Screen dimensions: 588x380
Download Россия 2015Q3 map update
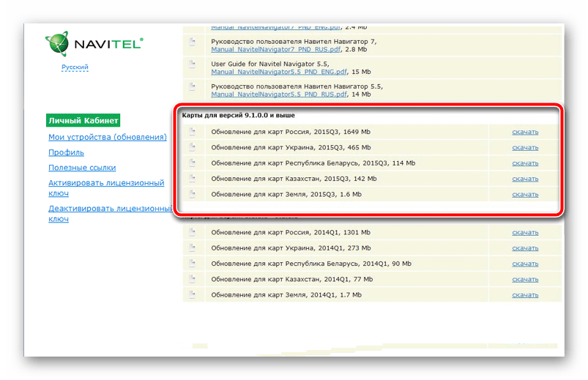pos(525,132)
